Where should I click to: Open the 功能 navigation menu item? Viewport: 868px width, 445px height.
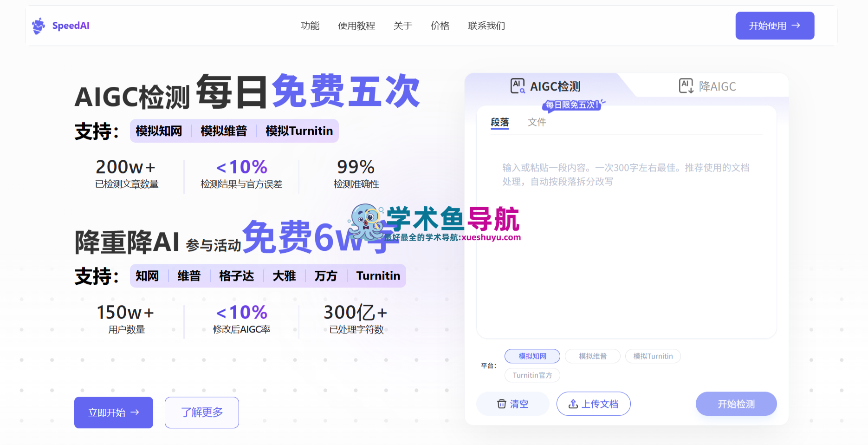coord(310,26)
